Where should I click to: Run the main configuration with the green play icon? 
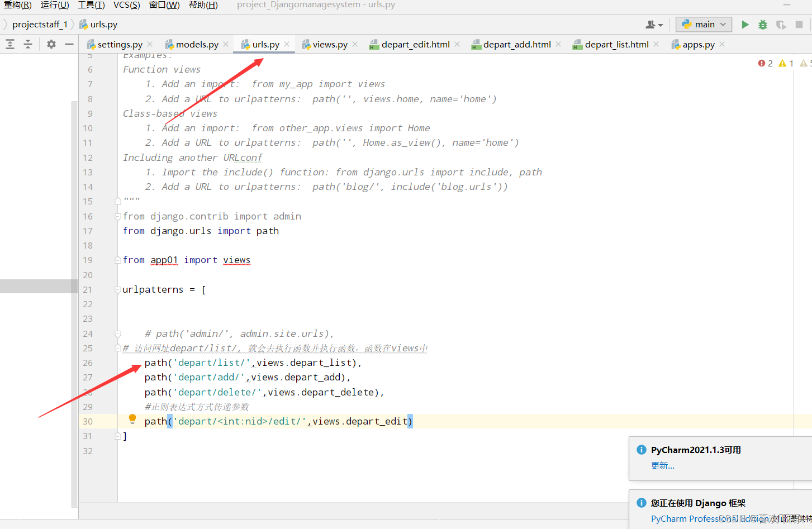tap(745, 25)
